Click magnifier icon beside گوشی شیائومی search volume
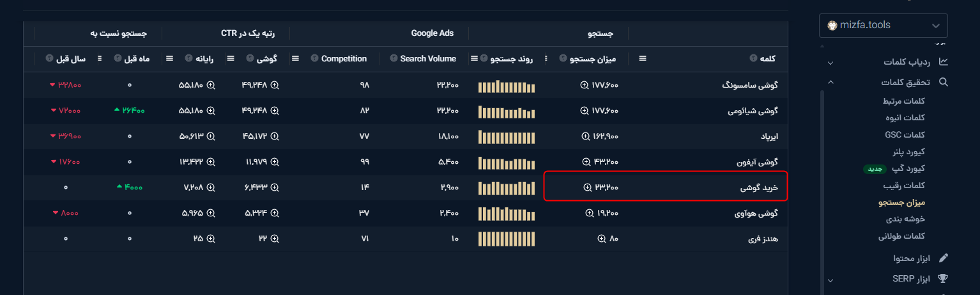 584,111
